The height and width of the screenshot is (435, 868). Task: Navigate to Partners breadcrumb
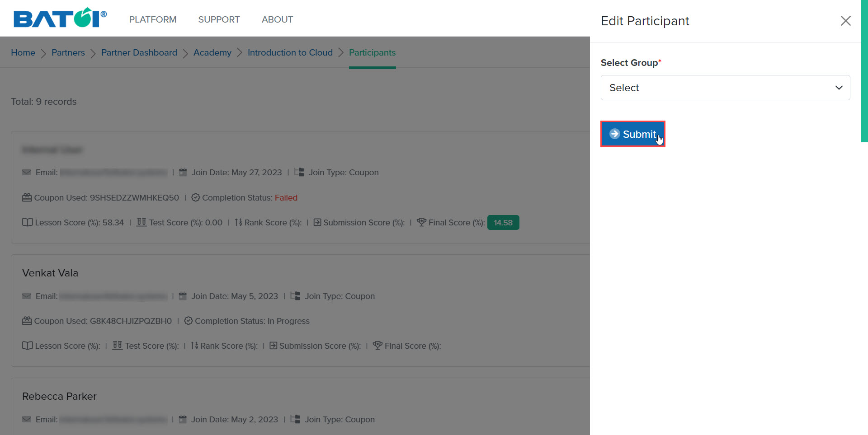click(68, 52)
